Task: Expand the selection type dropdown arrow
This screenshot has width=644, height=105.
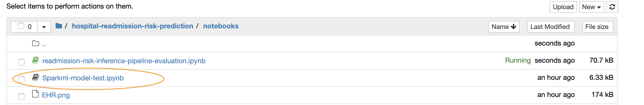Action: coord(44,27)
